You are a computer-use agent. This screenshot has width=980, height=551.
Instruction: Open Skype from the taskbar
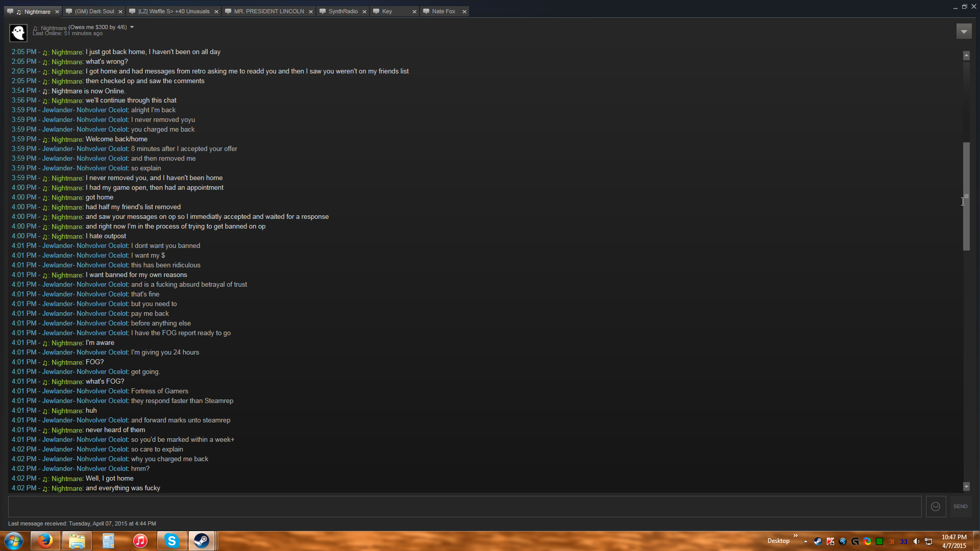[x=171, y=541]
